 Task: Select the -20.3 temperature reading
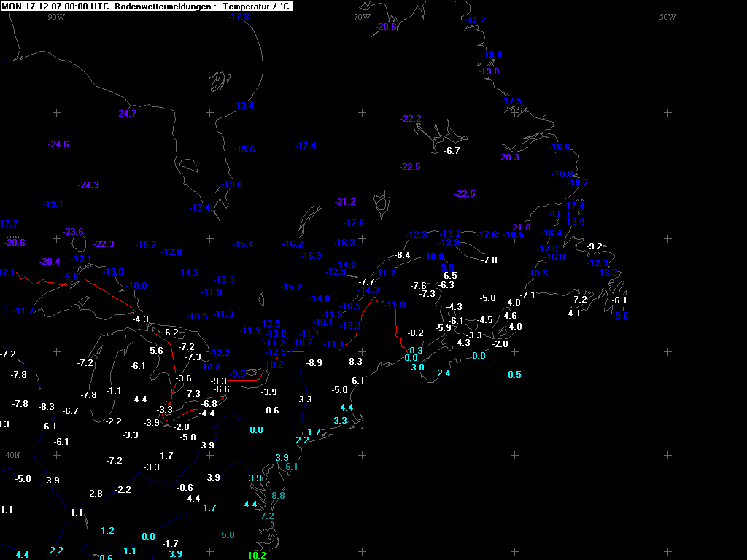(508, 157)
